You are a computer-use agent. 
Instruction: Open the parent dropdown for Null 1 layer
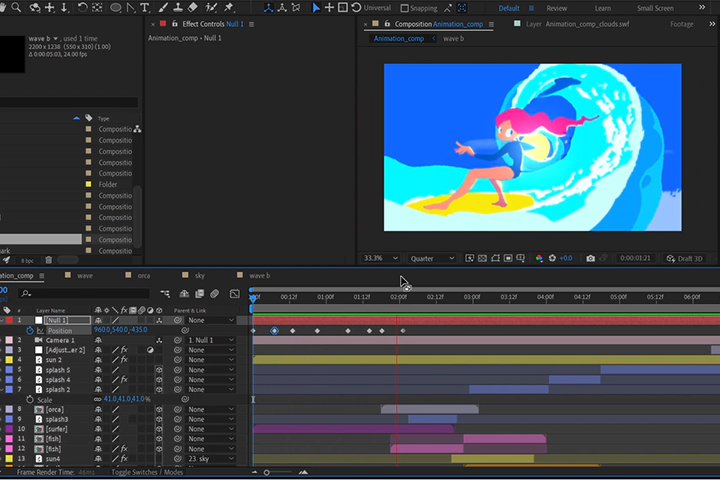point(211,320)
